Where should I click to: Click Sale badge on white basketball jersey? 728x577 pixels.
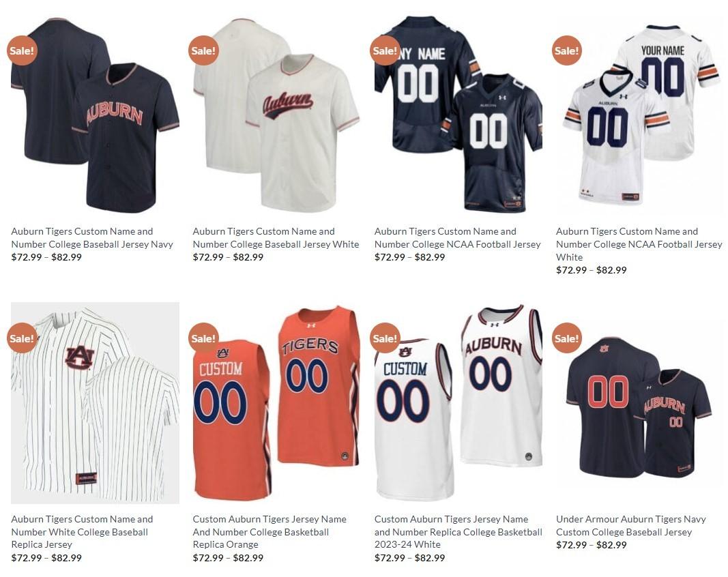(x=385, y=338)
